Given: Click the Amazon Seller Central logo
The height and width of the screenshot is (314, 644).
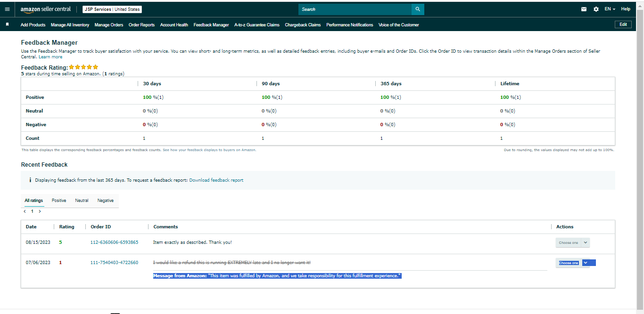Looking at the screenshot, I should pos(46,9).
